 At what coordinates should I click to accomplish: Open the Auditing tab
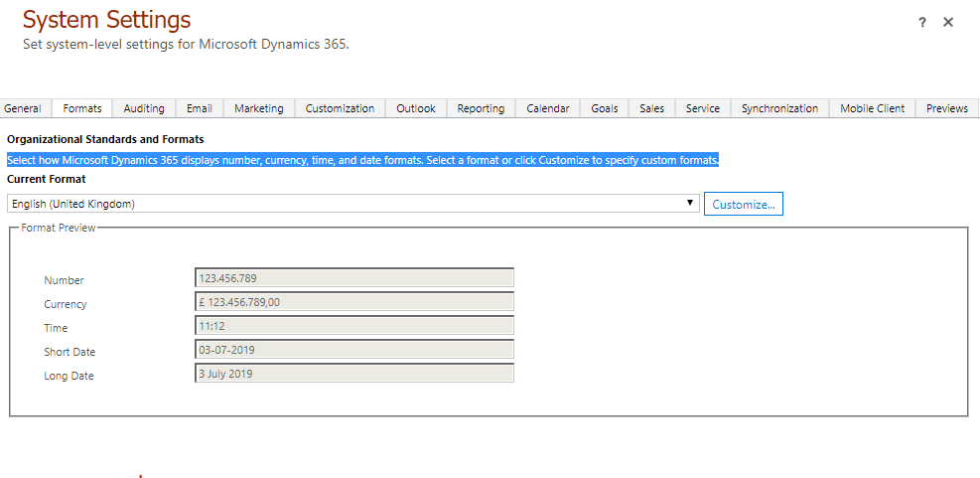(x=144, y=108)
